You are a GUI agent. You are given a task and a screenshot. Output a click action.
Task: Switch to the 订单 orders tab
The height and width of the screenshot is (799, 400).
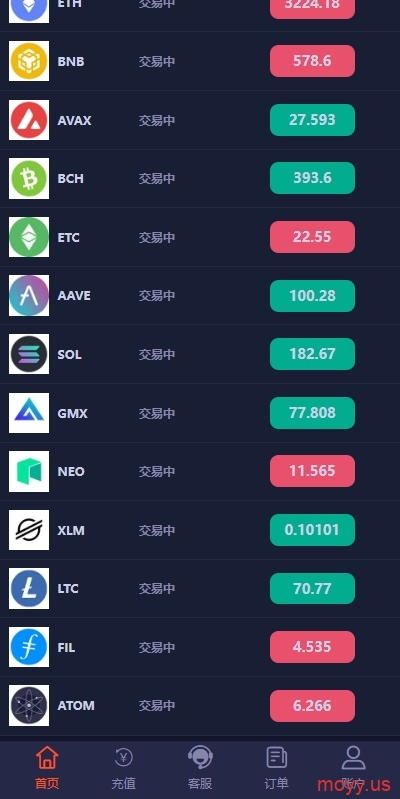pyautogui.click(x=277, y=768)
